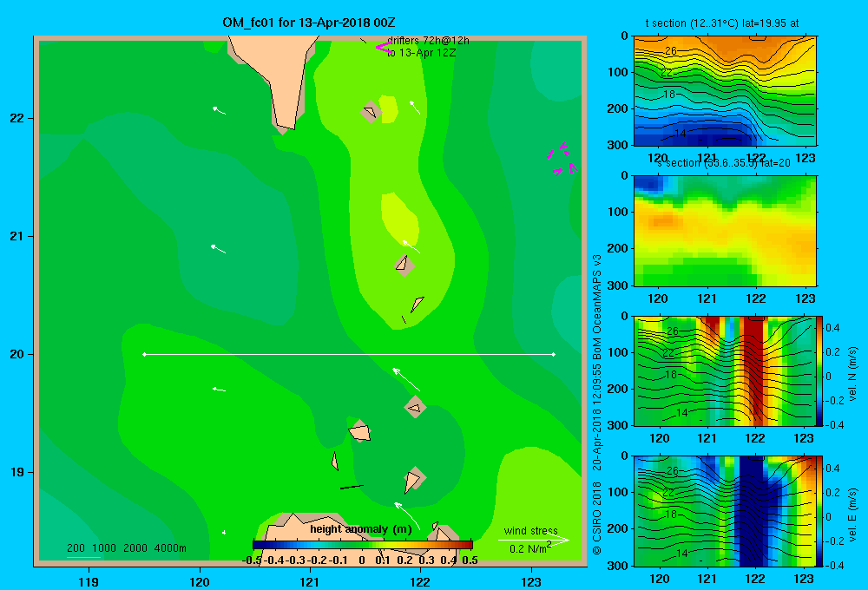The width and height of the screenshot is (868, 590).
Task: Click the height anomaly color bar
Action: 363,545
